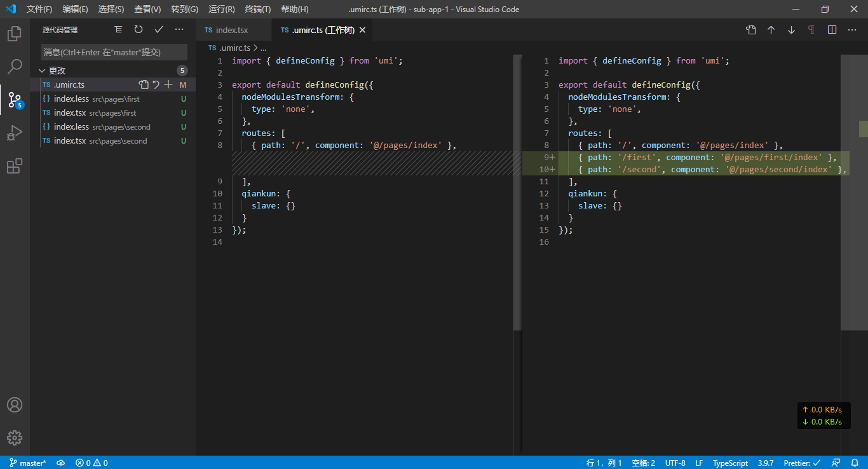Click the master* branch in status bar
The image size is (868, 469).
tap(27, 463)
